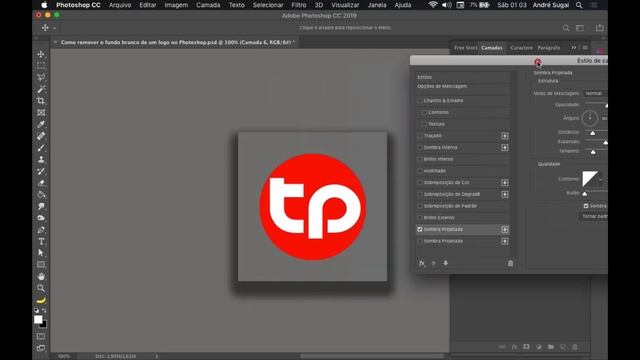
Task: Select the Brush tool
Action: pos(41,148)
